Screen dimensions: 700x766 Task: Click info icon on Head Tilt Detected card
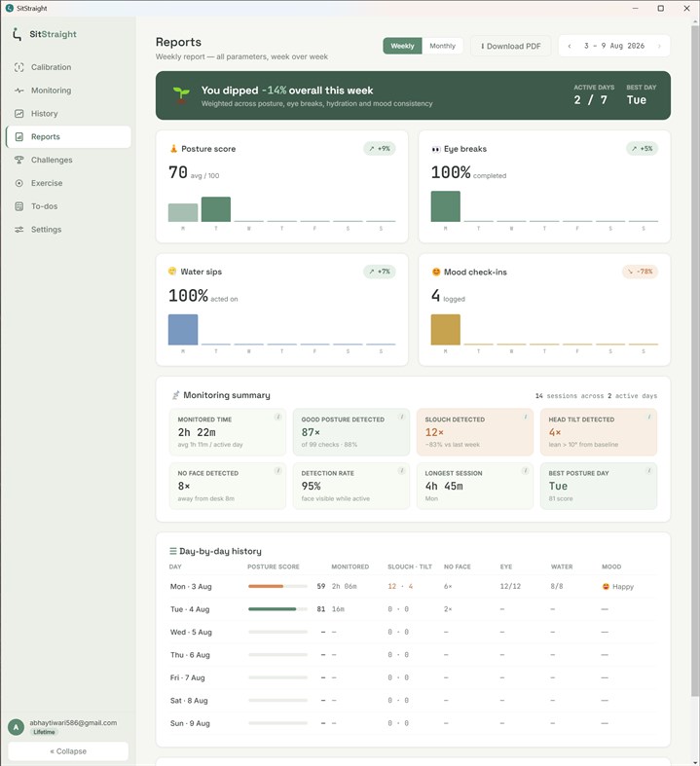pyautogui.click(x=648, y=417)
